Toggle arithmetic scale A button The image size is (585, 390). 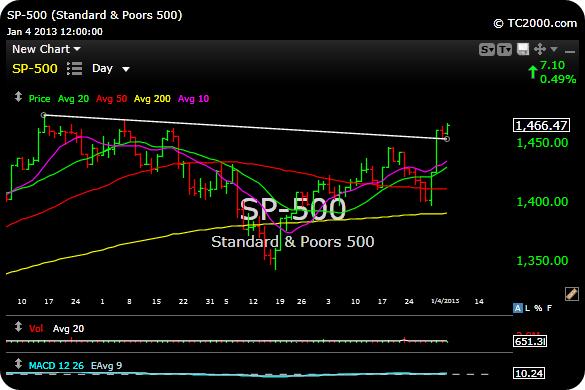[517, 308]
